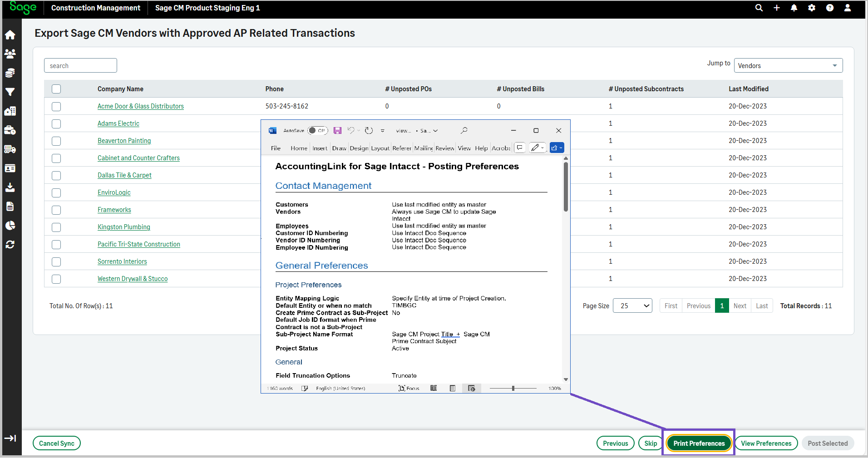
Task: Expand the Page Size dropdown
Action: 632,306
